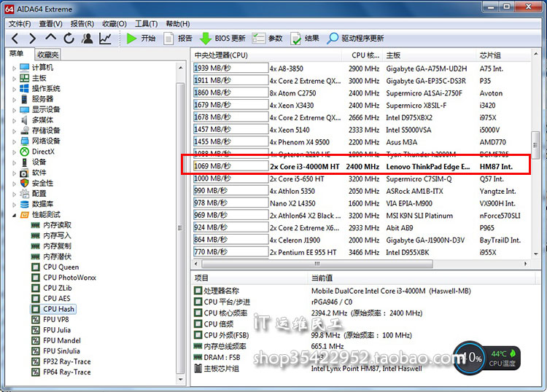
Task: Open the 文件(F) menu
Action: pyautogui.click(x=20, y=24)
